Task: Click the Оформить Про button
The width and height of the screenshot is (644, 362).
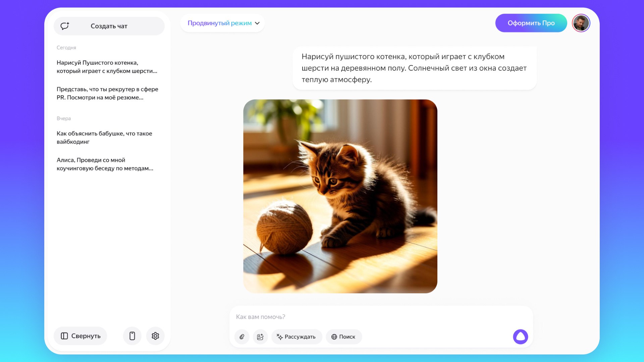Action: (531, 23)
